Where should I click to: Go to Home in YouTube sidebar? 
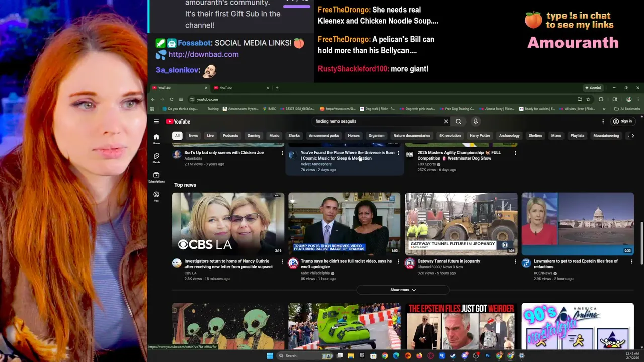[156, 139]
